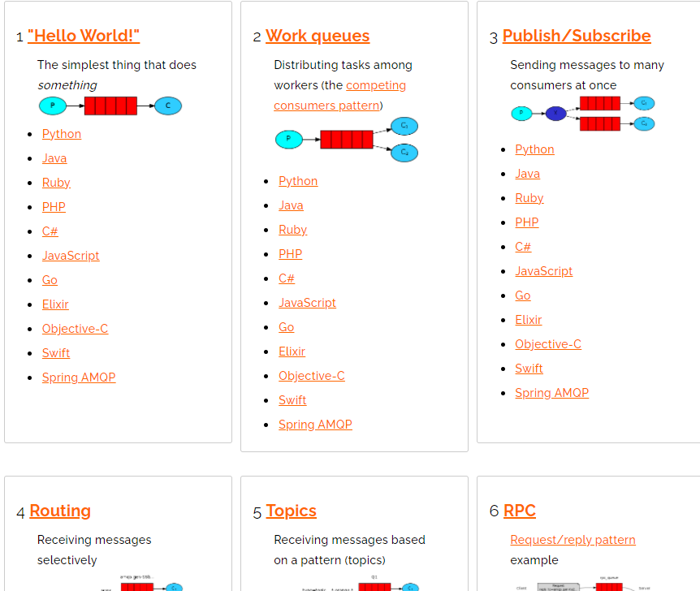Open Python in the Work queues card
This screenshot has width=700, height=591.
pyautogui.click(x=298, y=181)
